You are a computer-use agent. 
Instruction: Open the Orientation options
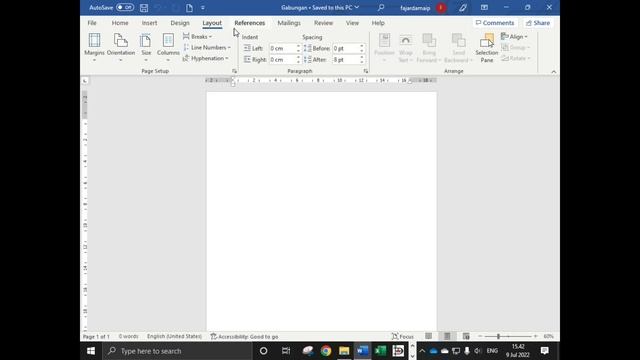pyautogui.click(x=121, y=47)
